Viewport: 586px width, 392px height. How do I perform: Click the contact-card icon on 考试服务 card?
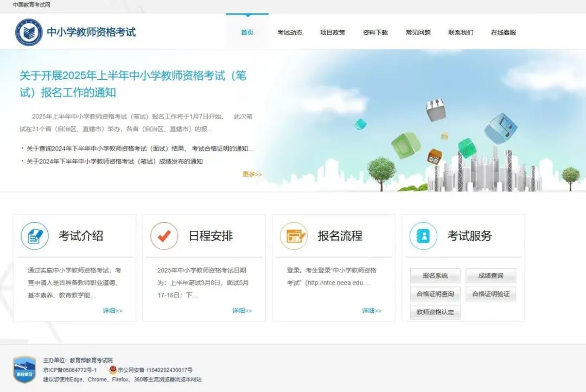[x=423, y=235]
